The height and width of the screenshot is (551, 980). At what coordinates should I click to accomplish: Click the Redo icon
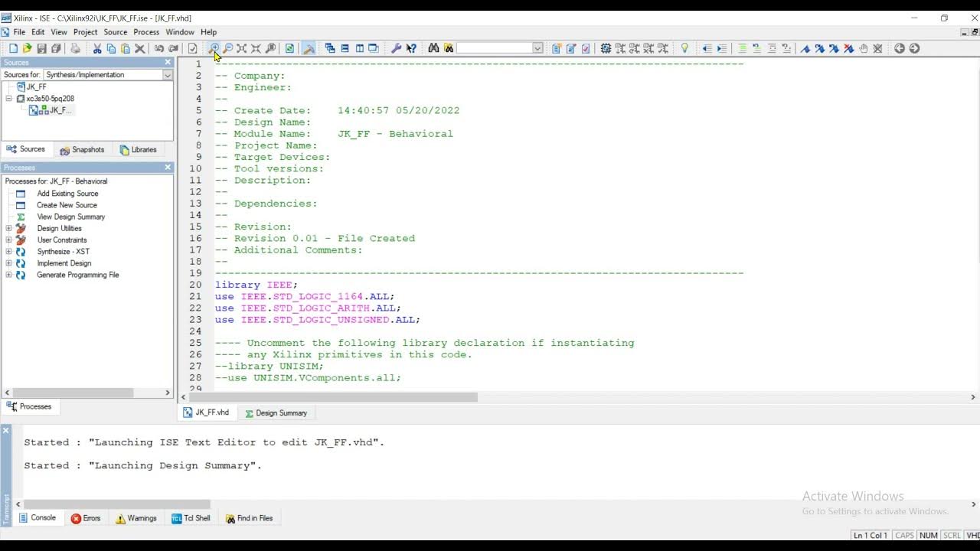[x=174, y=48]
